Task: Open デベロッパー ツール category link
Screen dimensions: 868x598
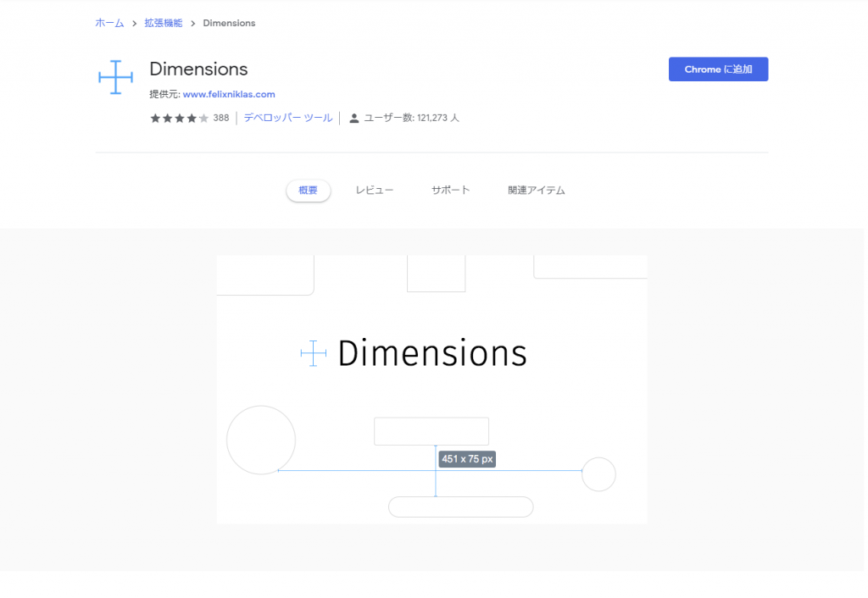Action: point(288,118)
